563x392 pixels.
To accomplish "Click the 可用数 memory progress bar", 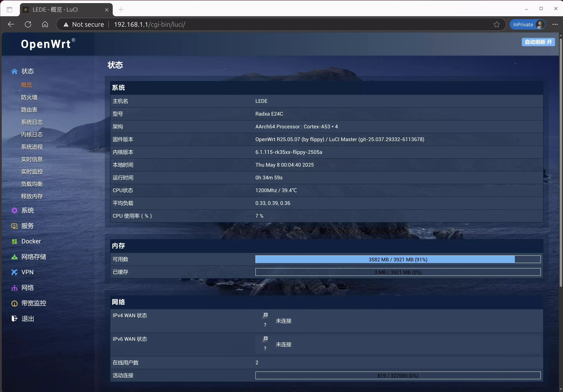I will tap(398, 260).
